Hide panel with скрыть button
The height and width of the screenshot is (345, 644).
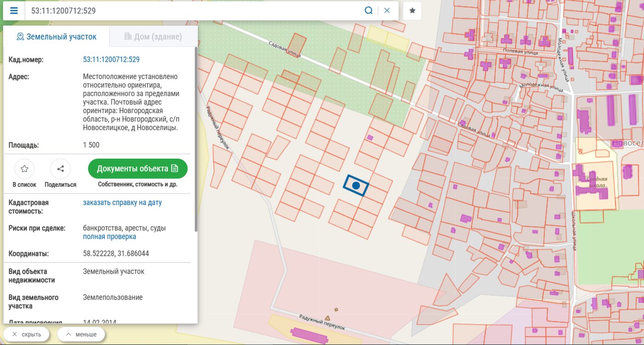tap(27, 334)
